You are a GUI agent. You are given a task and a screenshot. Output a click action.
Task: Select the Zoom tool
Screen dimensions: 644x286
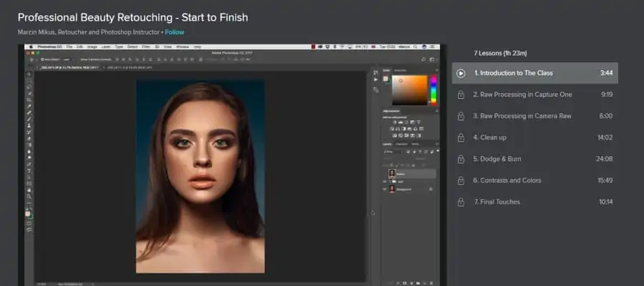(29, 196)
